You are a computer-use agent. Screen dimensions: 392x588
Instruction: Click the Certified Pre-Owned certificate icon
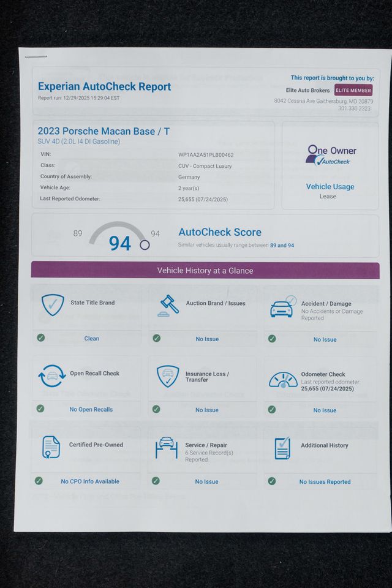click(51, 447)
